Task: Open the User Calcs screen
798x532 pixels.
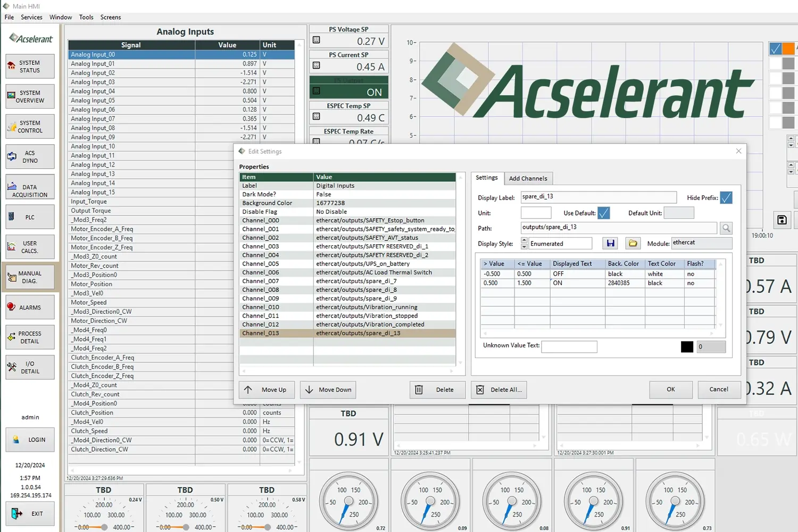Action: click(x=30, y=247)
